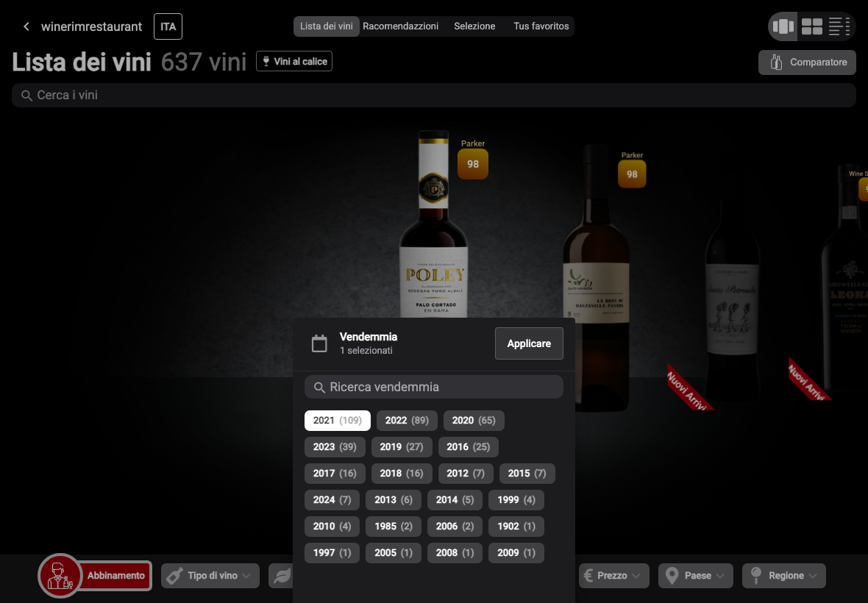Select the Poley Palo Cortado bottle
868x603 pixels.
coord(433,224)
